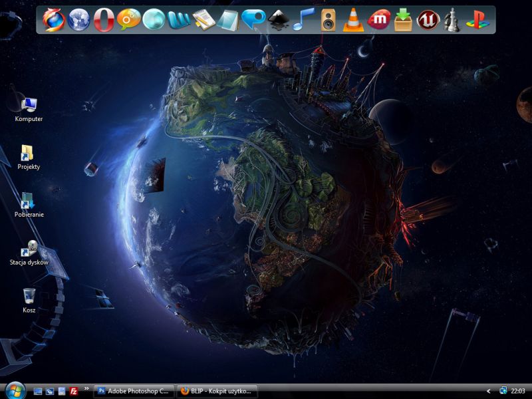Start the chess game dock icon
The height and width of the screenshot is (399, 532).
coord(452,20)
